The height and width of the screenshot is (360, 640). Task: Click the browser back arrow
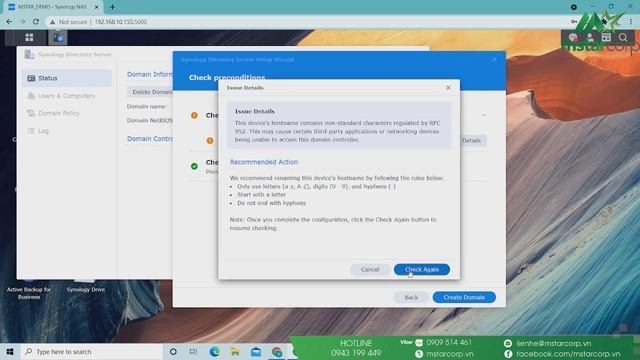click(9, 22)
